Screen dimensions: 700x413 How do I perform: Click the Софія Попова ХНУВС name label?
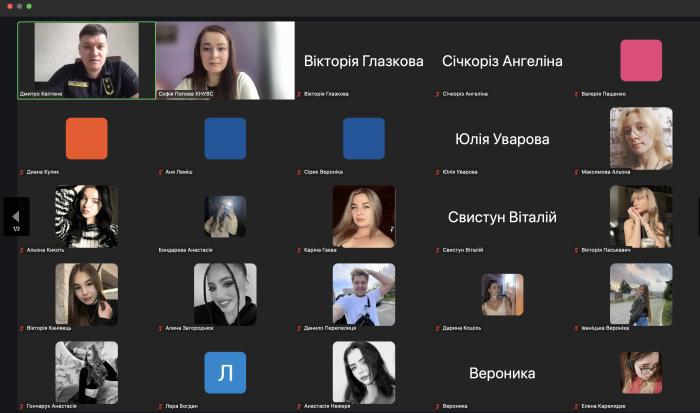pyautogui.click(x=186, y=94)
